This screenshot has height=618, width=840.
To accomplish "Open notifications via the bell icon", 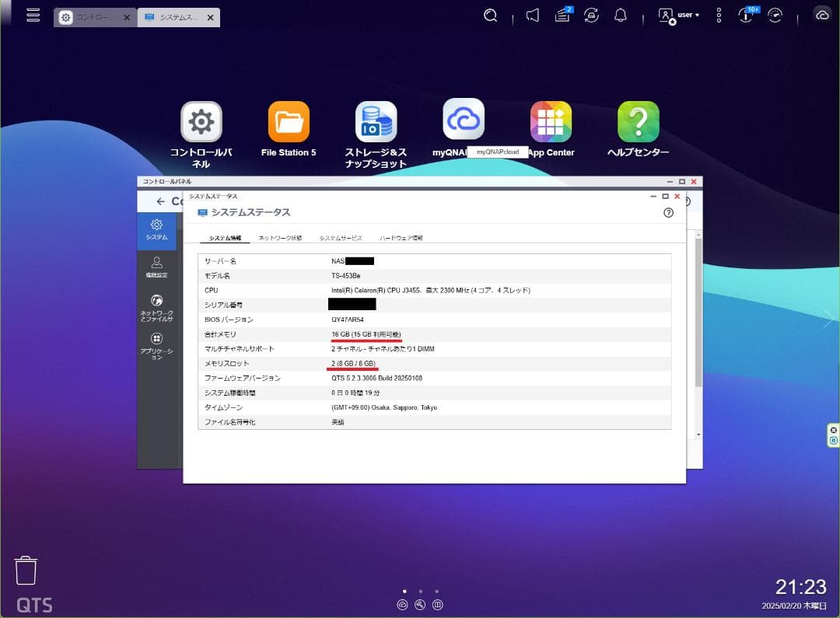I will 619,15.
